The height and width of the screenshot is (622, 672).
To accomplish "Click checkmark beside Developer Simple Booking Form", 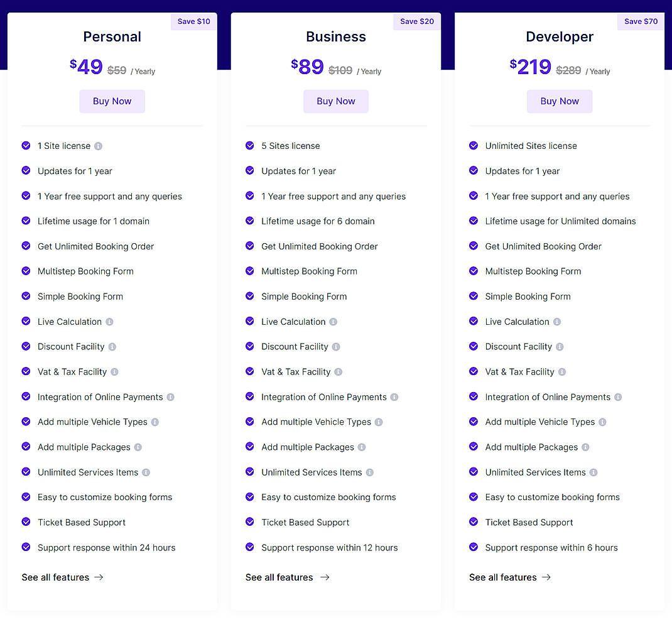I will (474, 296).
